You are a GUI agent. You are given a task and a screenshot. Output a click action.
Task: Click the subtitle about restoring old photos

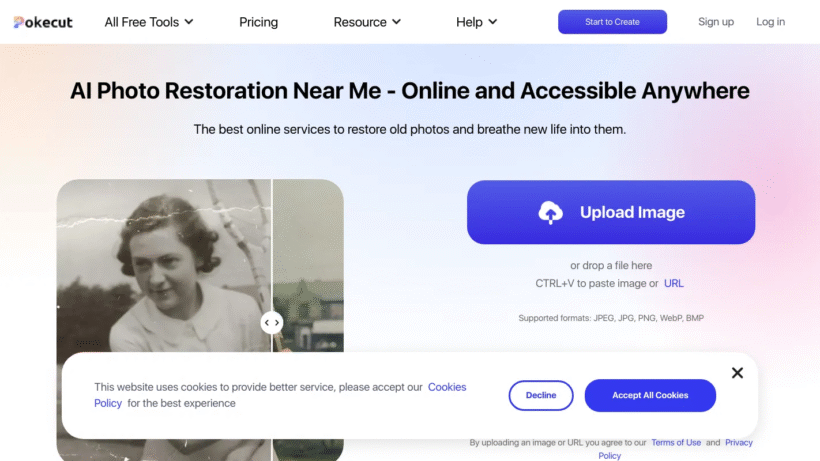409,130
